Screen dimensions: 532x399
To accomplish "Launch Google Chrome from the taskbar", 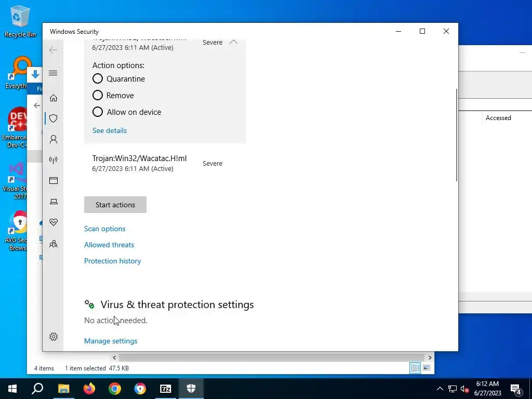I will pos(115,389).
